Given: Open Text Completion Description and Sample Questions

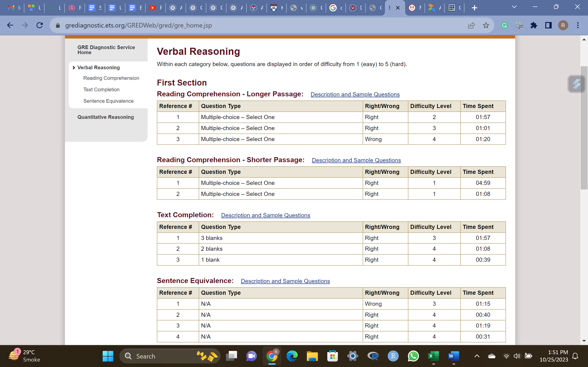Looking at the screenshot, I should click(x=265, y=215).
